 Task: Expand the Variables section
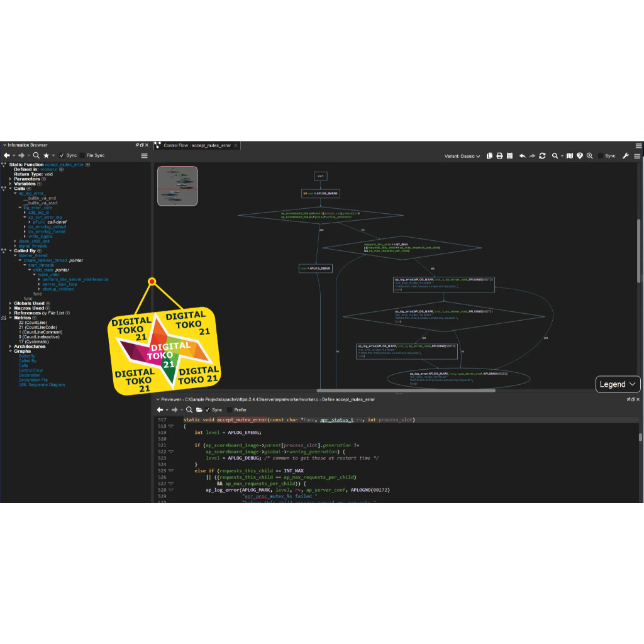click(x=10, y=184)
